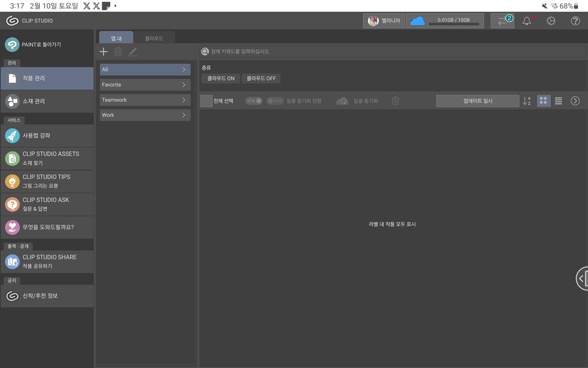Switch works to grid view
This screenshot has width=588, height=368.
point(543,101)
